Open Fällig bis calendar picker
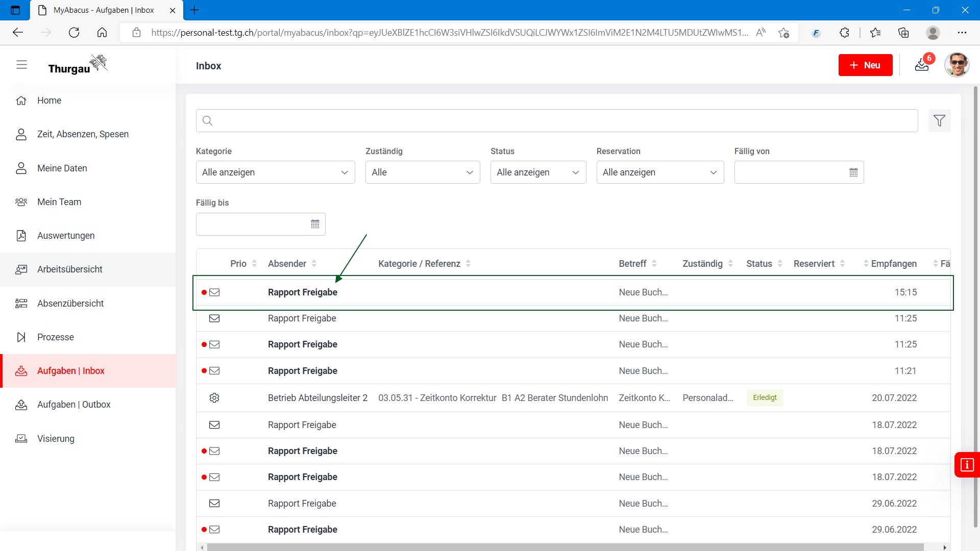 pos(315,224)
